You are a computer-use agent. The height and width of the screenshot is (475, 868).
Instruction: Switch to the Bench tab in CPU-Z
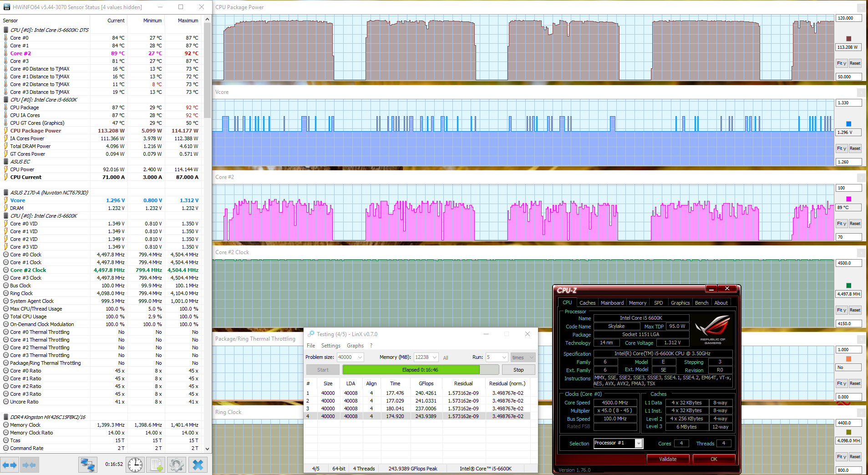click(702, 303)
